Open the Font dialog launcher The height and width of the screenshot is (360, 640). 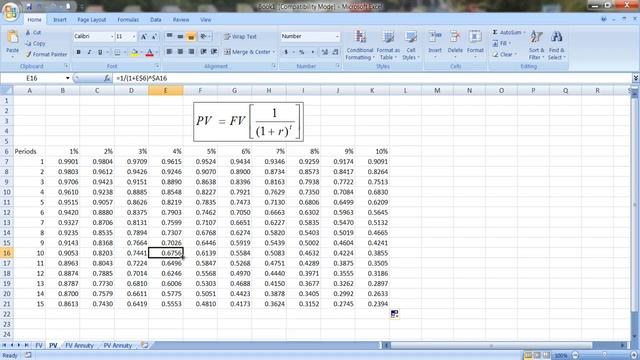[x=157, y=66]
